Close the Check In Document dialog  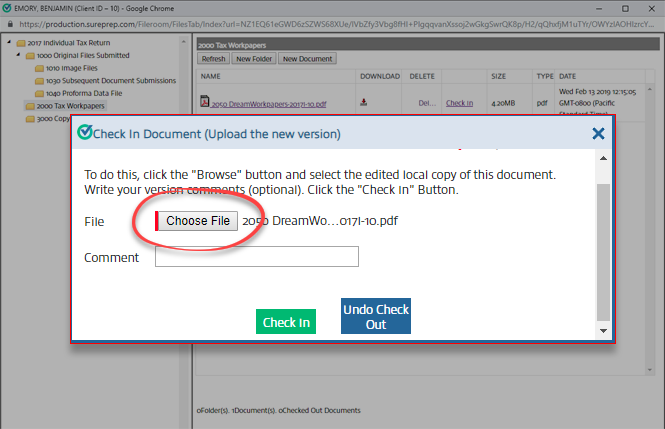598,133
